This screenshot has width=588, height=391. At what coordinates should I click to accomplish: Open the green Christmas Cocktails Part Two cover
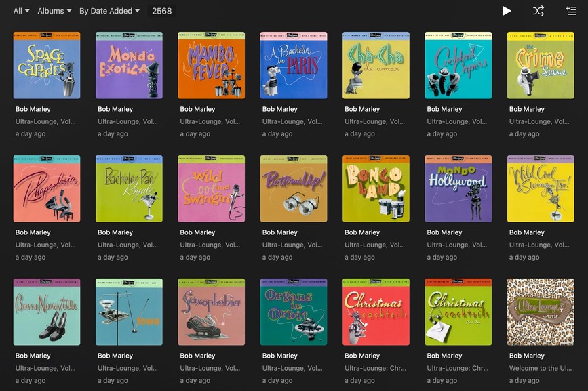coord(458,312)
